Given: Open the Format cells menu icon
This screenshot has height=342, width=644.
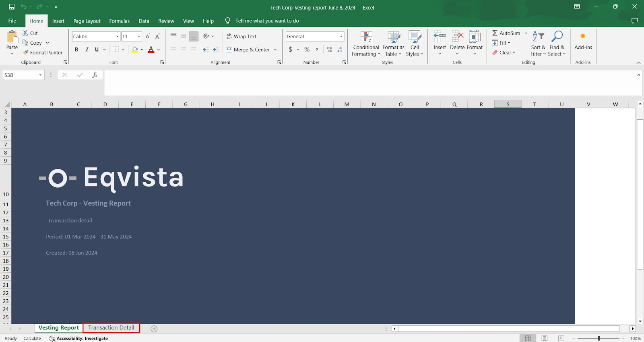Looking at the screenshot, I should click(x=475, y=37).
